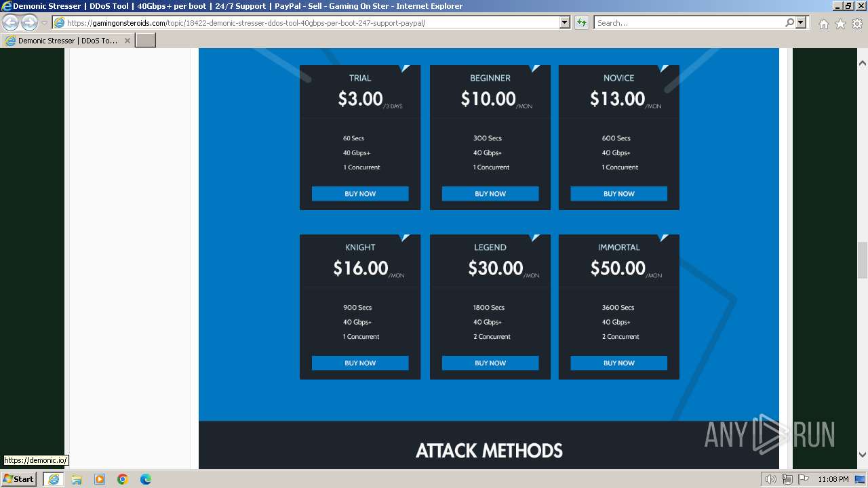Open Internet Explorer from taskbar
The width and height of the screenshot is (868, 488).
pos(54,479)
